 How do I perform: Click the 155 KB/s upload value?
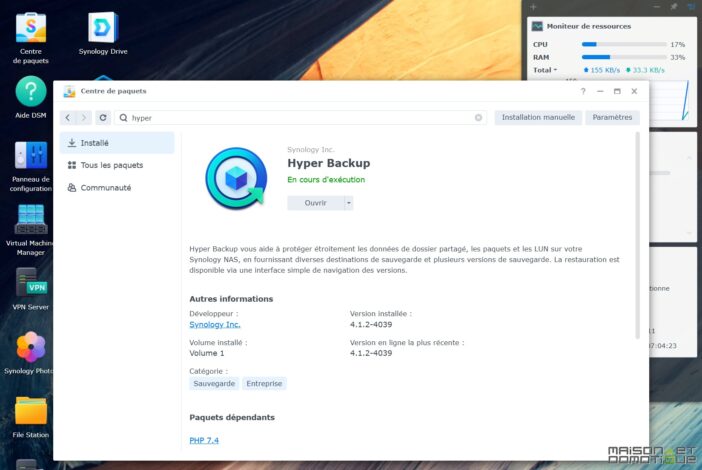click(x=605, y=70)
